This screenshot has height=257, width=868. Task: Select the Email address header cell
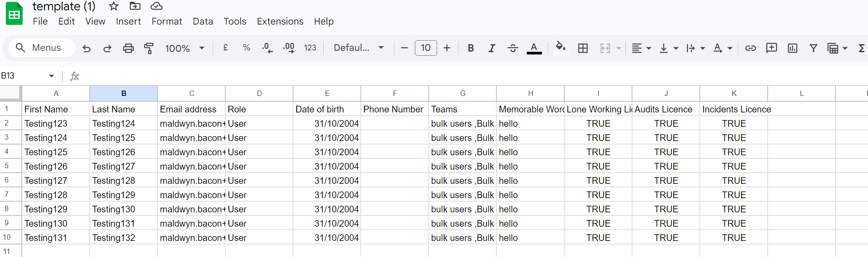(x=191, y=109)
